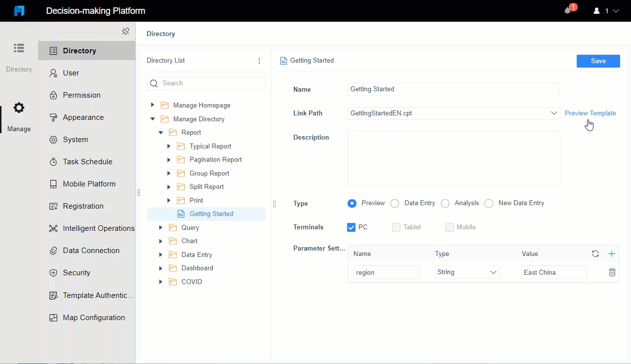Screen dimensions: 631x364
Task: Select the Dashboard folder row
Action: point(206,268)
